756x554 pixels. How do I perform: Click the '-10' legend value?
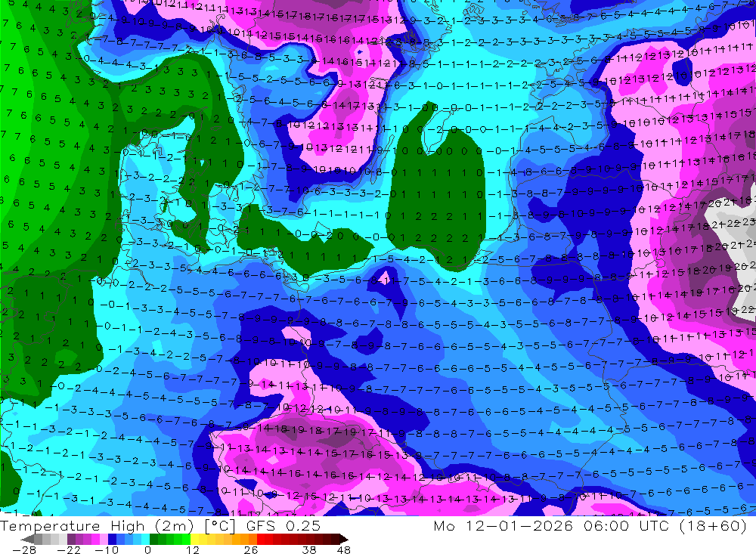[107, 550]
